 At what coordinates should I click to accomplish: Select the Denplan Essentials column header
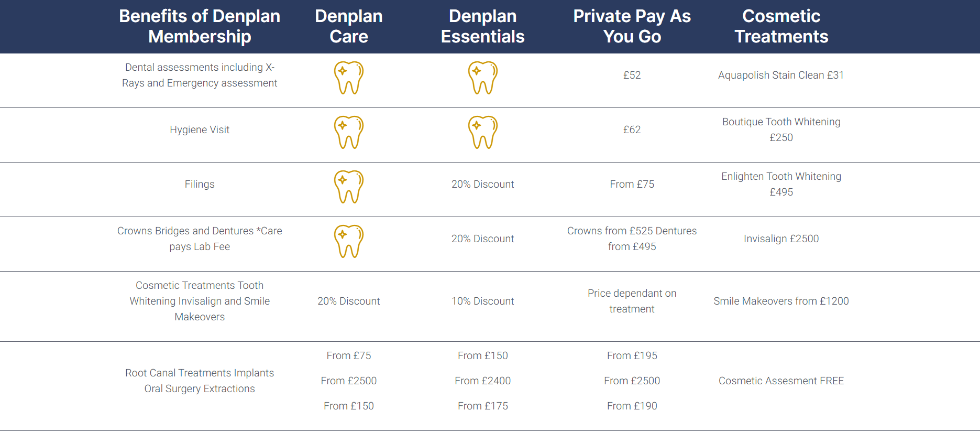click(483, 26)
